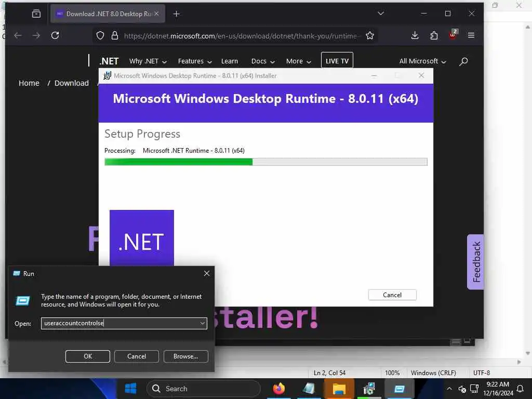Expand the Run dialog history dropdown arrow
Image resolution: width=532 pixels, height=399 pixels.
click(x=203, y=323)
